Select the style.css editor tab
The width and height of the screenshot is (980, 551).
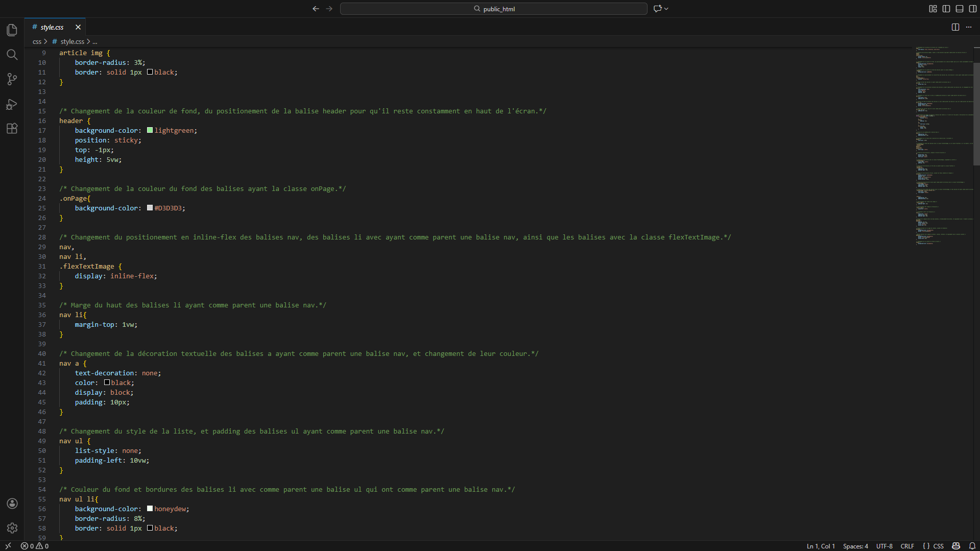tap(55, 27)
